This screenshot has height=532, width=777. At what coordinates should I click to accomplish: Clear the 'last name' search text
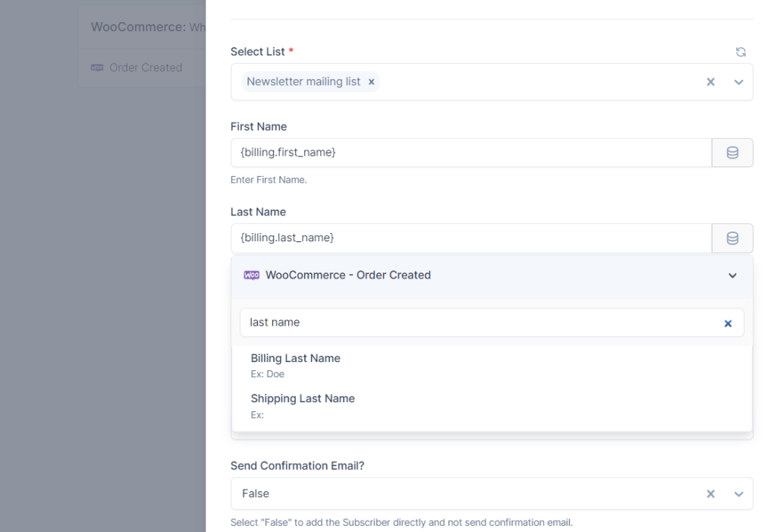pyautogui.click(x=728, y=323)
